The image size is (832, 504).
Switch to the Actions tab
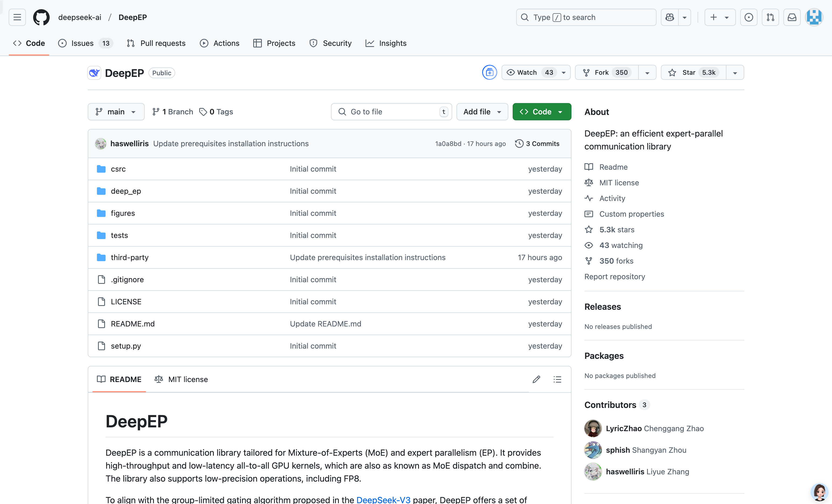(219, 43)
